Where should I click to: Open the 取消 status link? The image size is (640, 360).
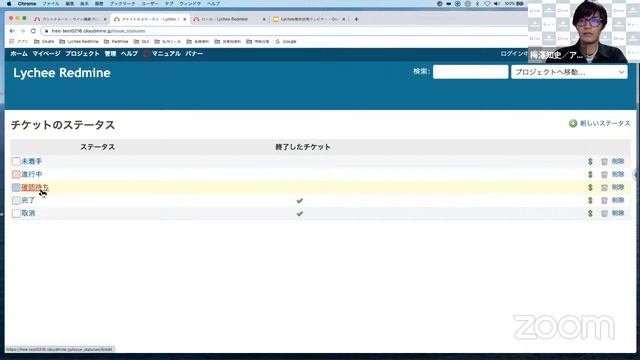[28, 213]
